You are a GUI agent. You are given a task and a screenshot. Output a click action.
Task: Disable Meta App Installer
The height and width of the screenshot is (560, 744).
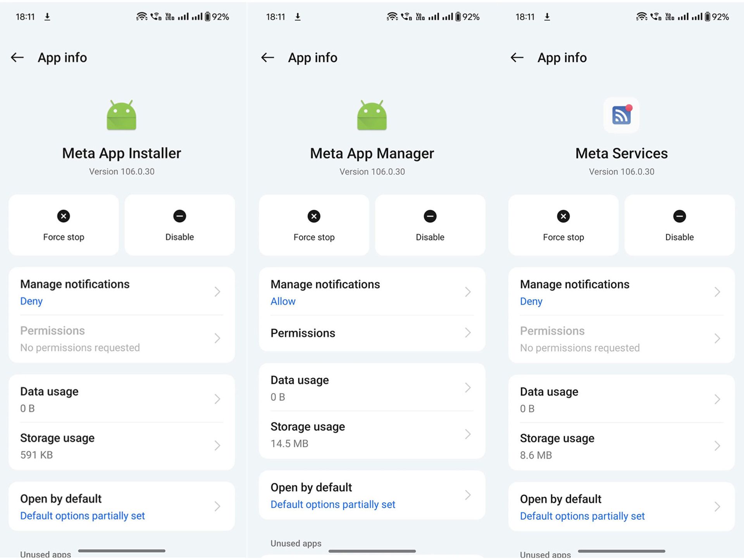(x=180, y=225)
